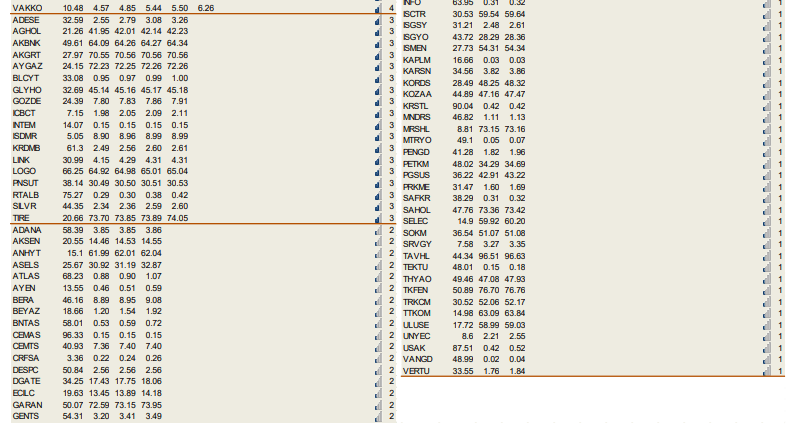Select the DGATE ticker name
This screenshot has width=788, height=429.
coord(27,382)
